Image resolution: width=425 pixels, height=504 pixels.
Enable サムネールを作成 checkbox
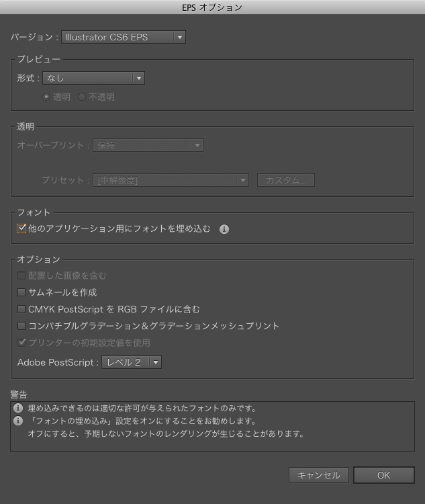point(21,292)
